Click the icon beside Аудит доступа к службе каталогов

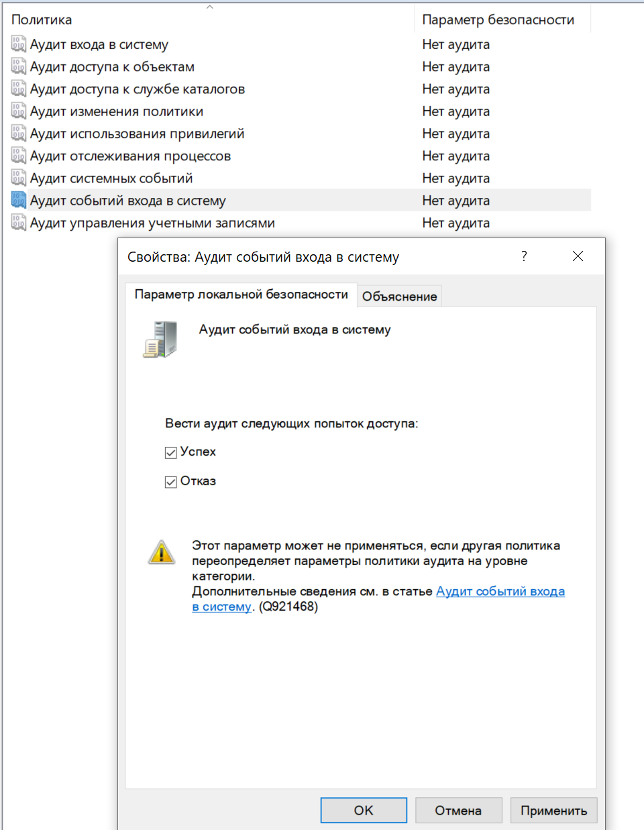pos(19,89)
